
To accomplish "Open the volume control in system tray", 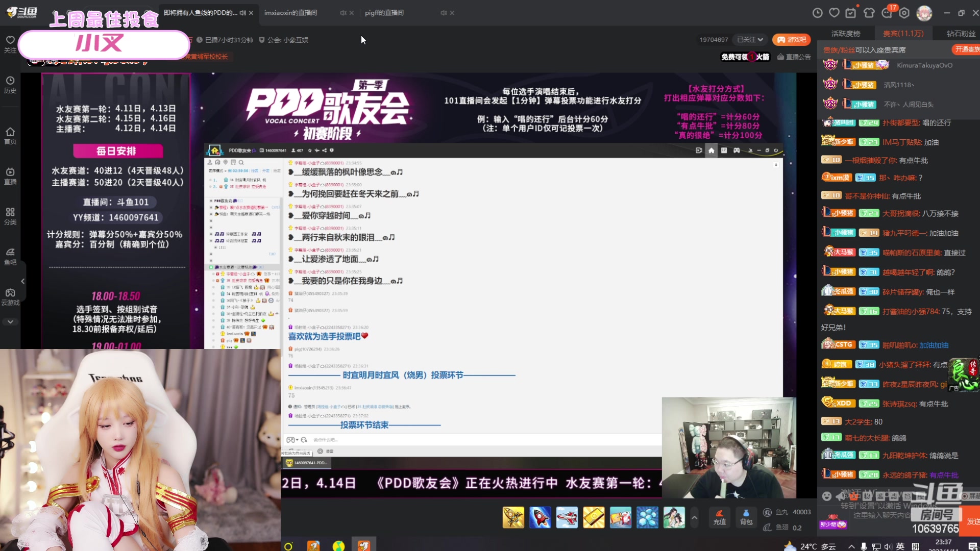I will pos(888,546).
